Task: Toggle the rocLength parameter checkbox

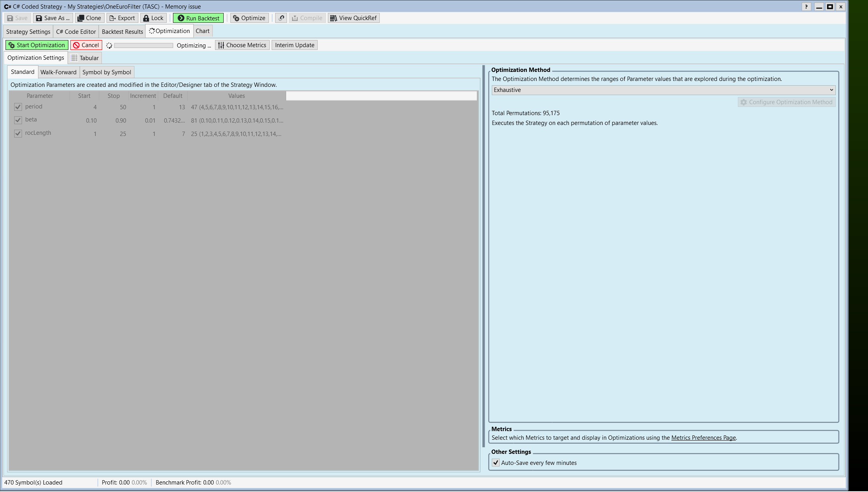Action: click(x=18, y=134)
